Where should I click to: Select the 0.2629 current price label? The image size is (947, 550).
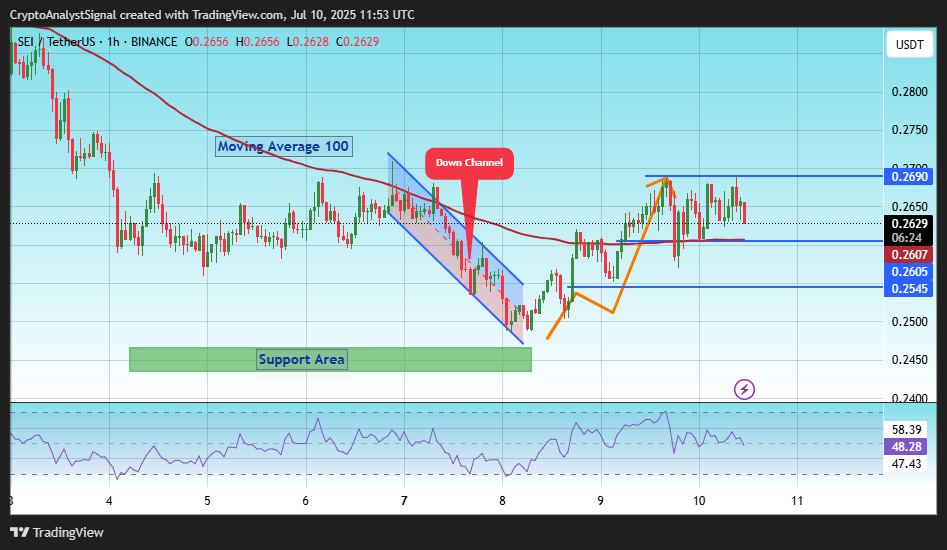click(x=909, y=224)
